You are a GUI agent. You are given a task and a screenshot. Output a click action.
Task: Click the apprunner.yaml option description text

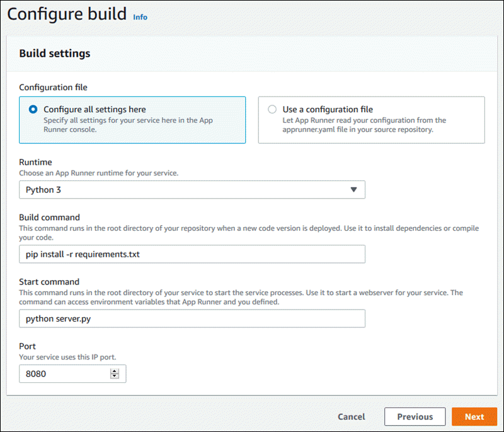pyautogui.click(x=365, y=124)
